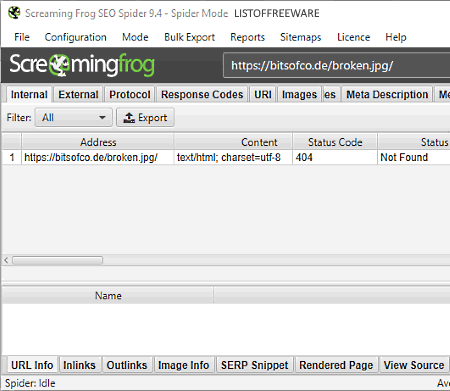Open the Mode menu

135,37
